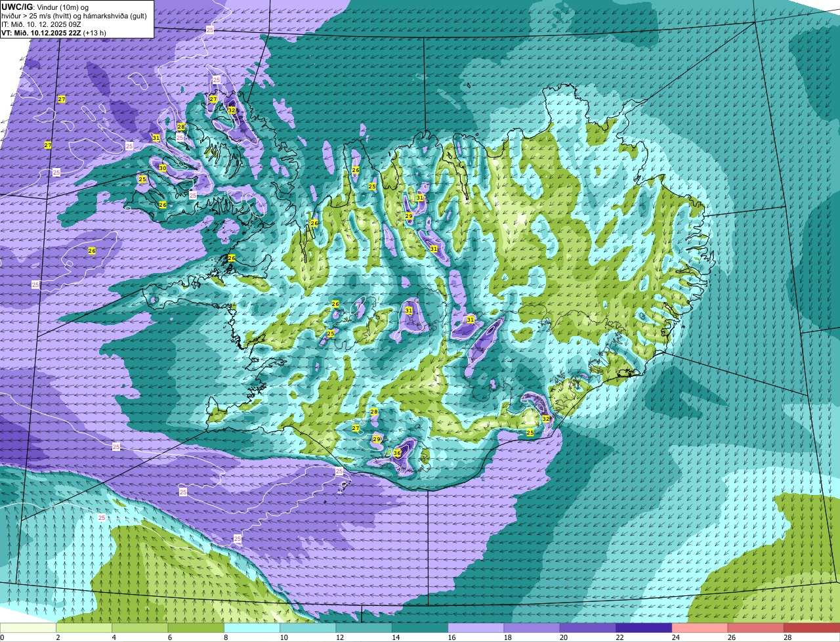Click the yellow gust label 36
Screen dimensions: 840x642
(397, 453)
